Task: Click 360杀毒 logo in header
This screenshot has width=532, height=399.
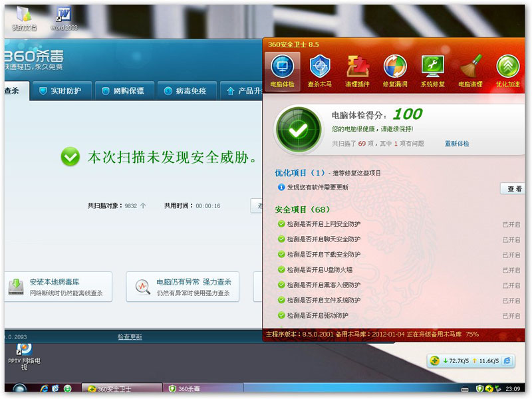Action: point(34,57)
